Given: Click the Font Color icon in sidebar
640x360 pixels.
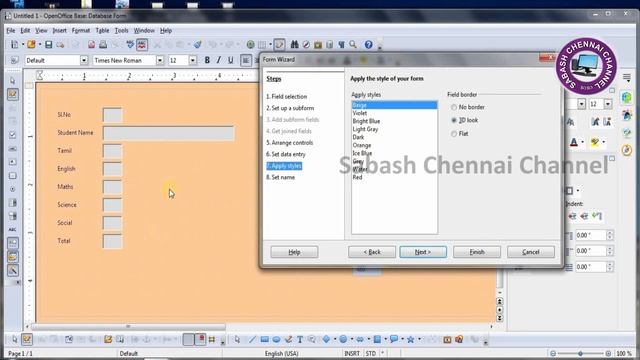Looking at the screenshot, I should (574, 142).
